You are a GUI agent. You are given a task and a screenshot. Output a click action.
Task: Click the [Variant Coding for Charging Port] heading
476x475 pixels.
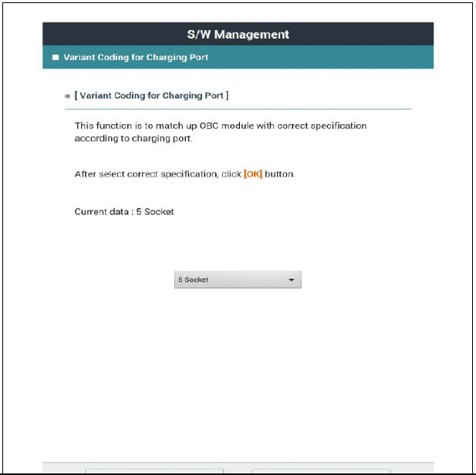[151, 96]
